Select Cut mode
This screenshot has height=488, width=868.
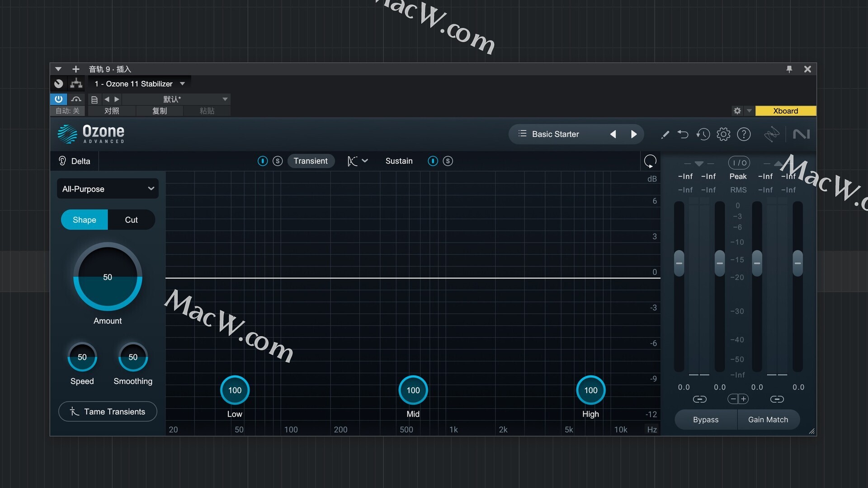pos(131,220)
